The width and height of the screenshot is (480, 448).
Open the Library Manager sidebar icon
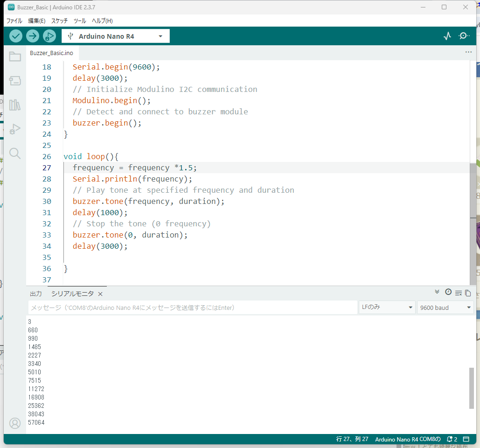[x=15, y=105]
